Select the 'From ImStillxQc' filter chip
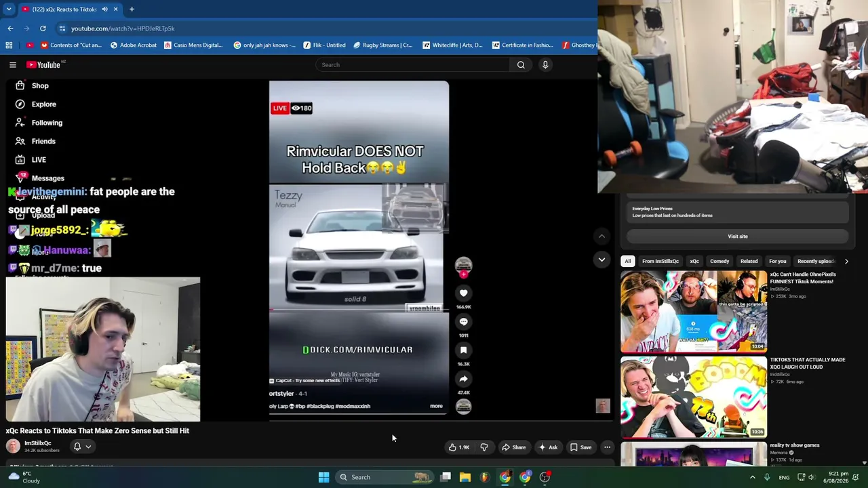This screenshot has height=488, width=868. point(660,261)
